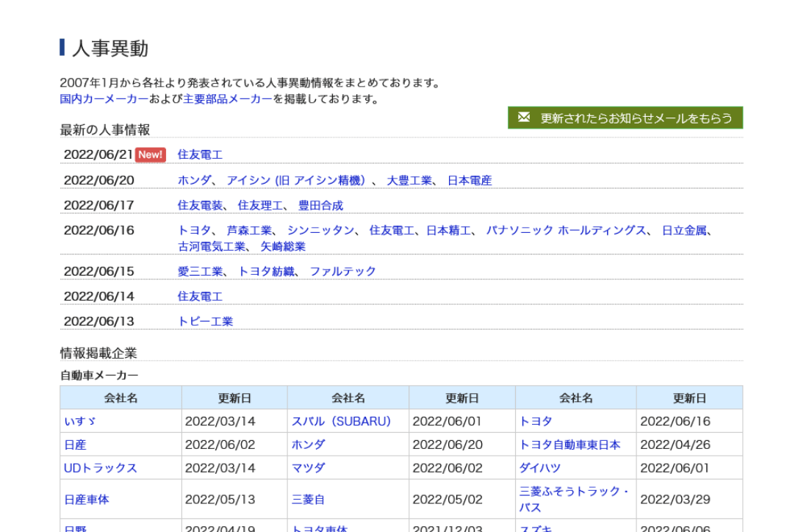Open the 国内カーメーカー link
Viewport: 798px width, 532px height.
tap(104, 98)
